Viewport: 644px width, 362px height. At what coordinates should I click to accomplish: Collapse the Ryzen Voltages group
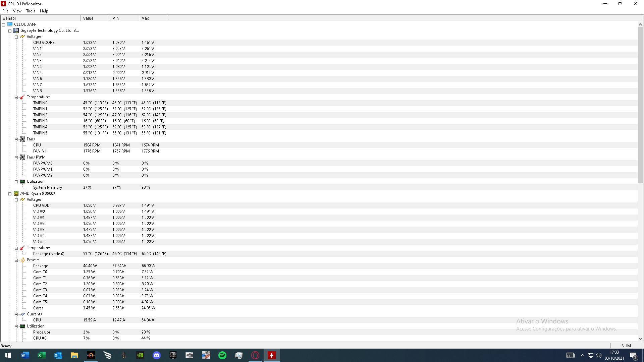tap(16, 200)
